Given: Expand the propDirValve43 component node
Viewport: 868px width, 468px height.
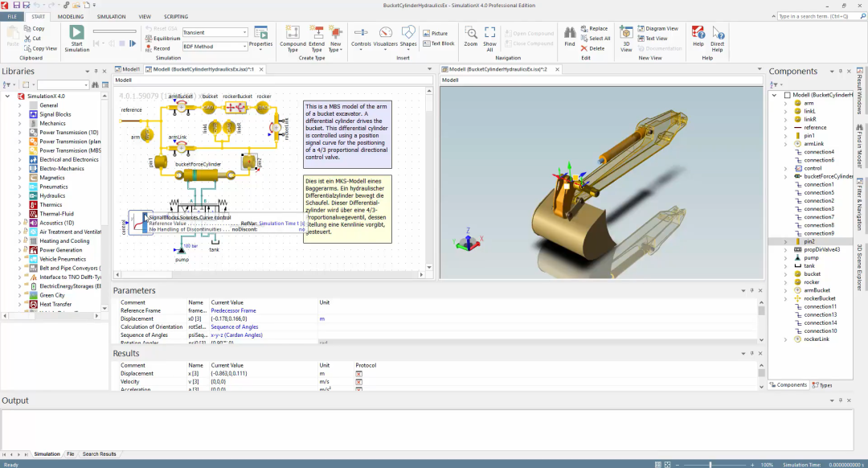Looking at the screenshot, I should (785, 250).
